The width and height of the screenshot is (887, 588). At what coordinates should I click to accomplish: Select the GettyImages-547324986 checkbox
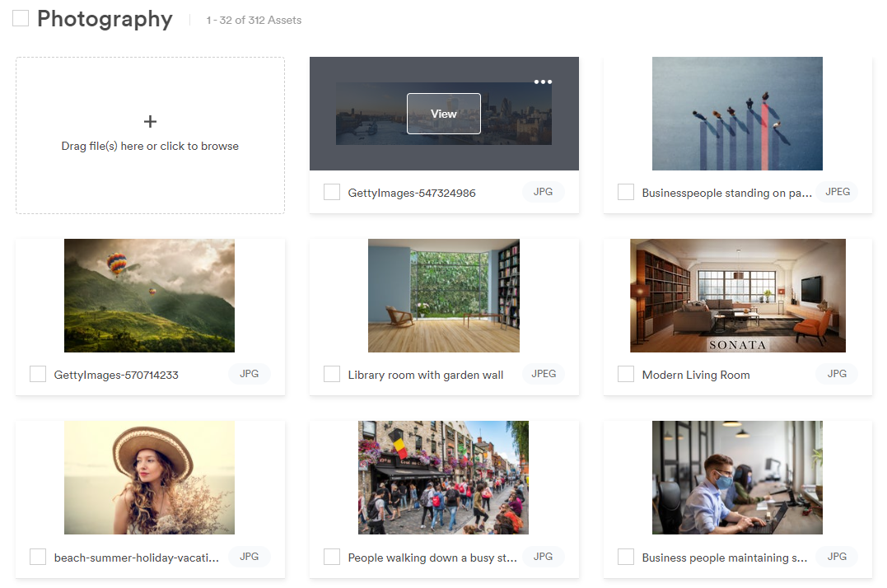pos(332,192)
